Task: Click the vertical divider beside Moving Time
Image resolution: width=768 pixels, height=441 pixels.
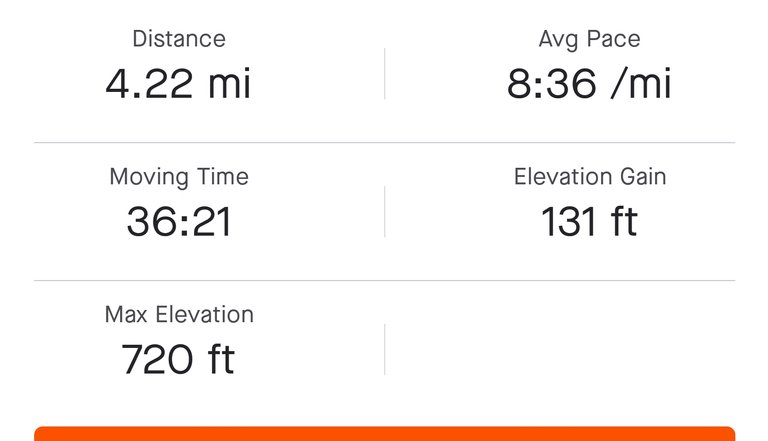Action: point(384,211)
